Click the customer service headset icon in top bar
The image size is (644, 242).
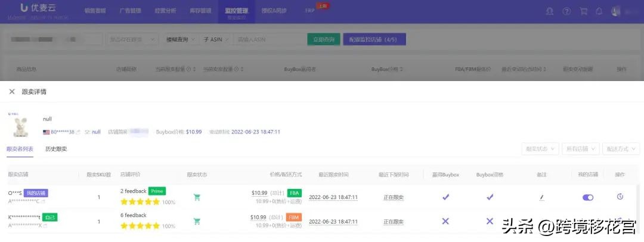click(x=550, y=11)
